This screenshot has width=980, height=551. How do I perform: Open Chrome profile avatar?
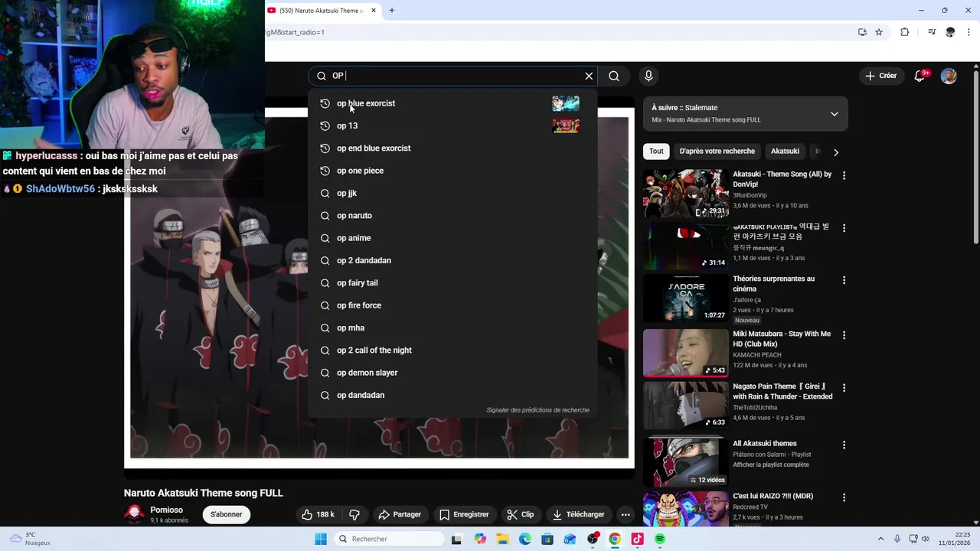pos(950,32)
